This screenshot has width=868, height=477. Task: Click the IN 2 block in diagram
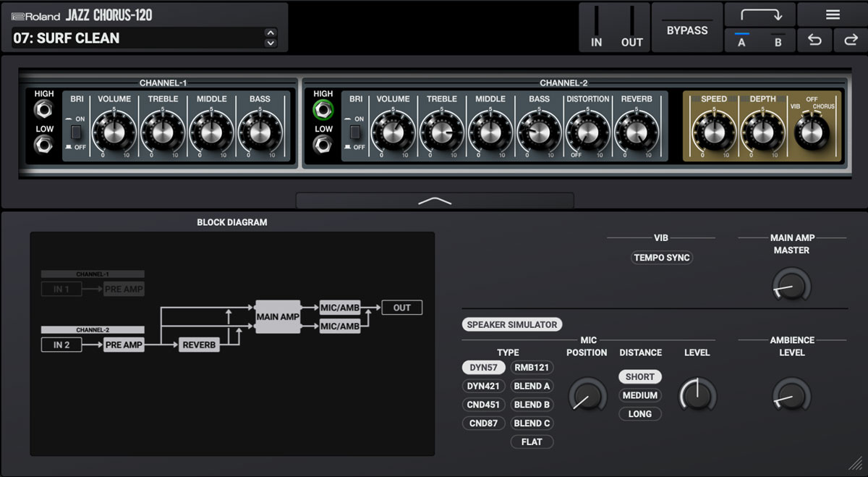[61, 345]
